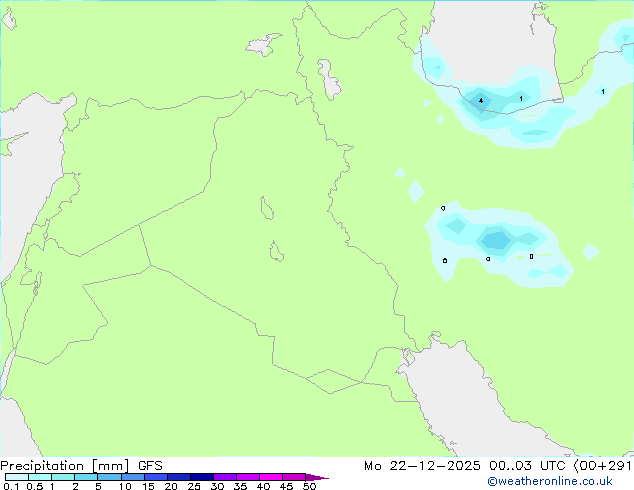Pick the lightest 0.1–0.5 mm legend swatch
The width and height of the screenshot is (634, 490).
point(17,477)
